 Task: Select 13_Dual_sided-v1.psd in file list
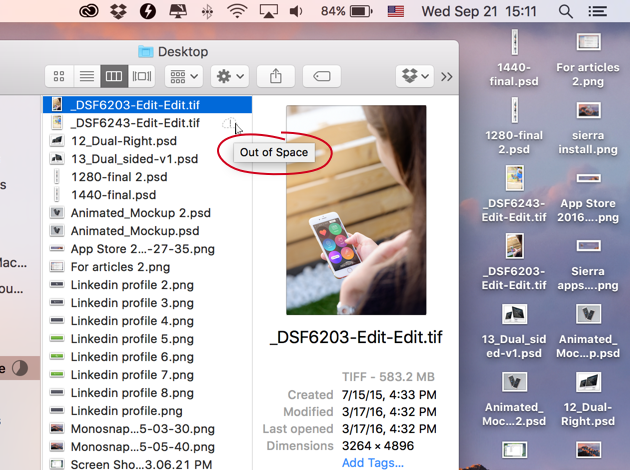147,159
